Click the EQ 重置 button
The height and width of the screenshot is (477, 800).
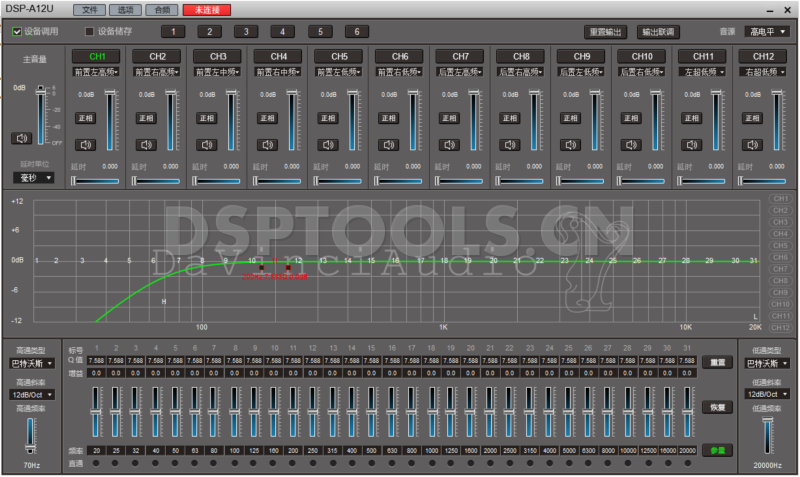[x=717, y=362]
